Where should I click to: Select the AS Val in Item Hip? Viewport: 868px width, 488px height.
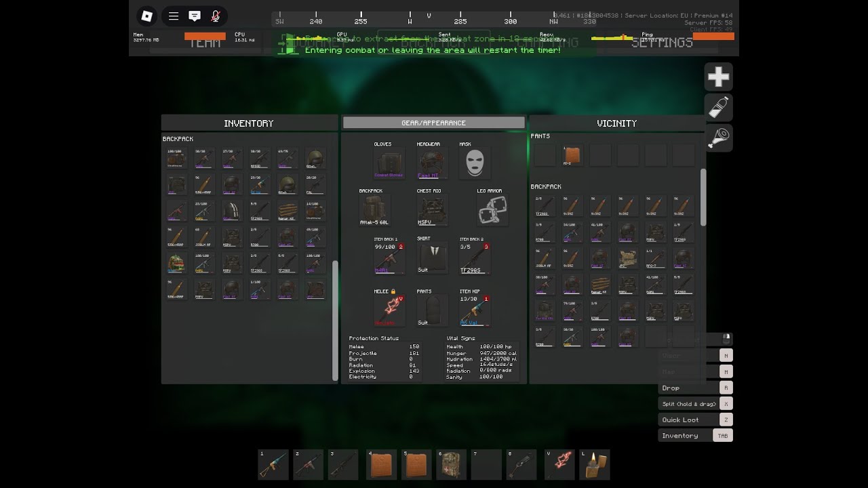tap(475, 310)
